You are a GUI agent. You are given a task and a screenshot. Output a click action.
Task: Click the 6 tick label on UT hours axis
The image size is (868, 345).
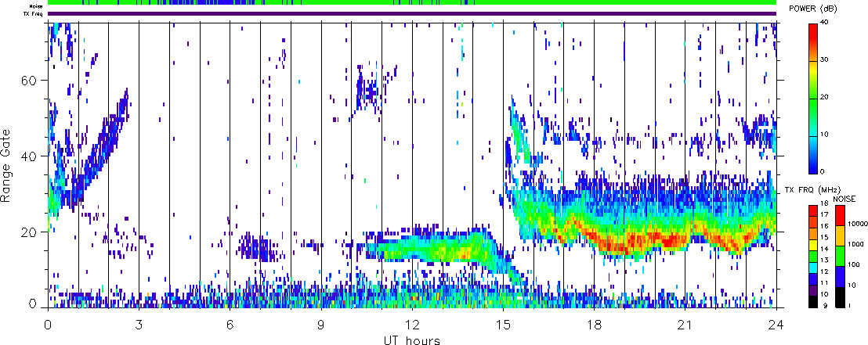tap(230, 325)
